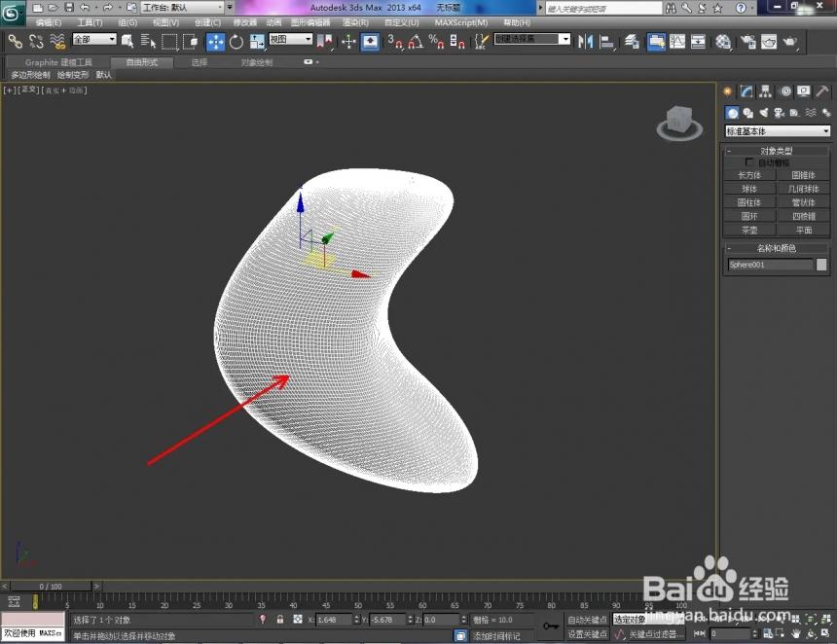Choose the Rectangular Selection Region tool
Image resolution: width=837 pixels, height=644 pixels.
click(x=169, y=41)
